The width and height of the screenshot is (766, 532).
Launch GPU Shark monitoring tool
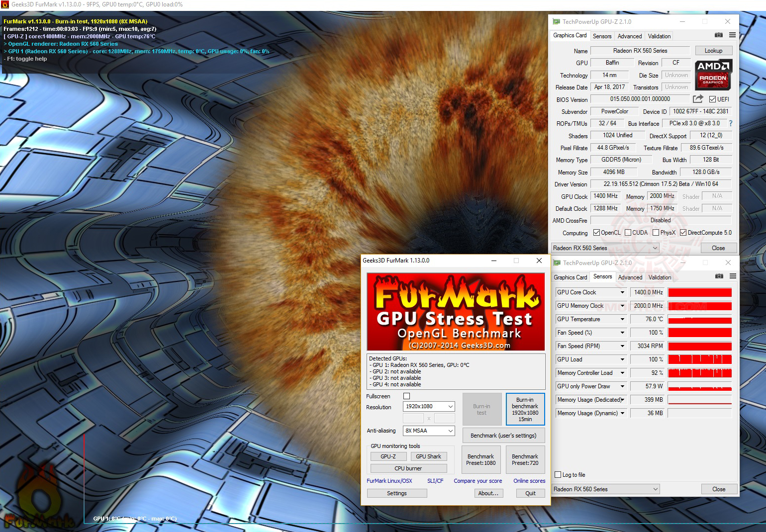coord(428,456)
